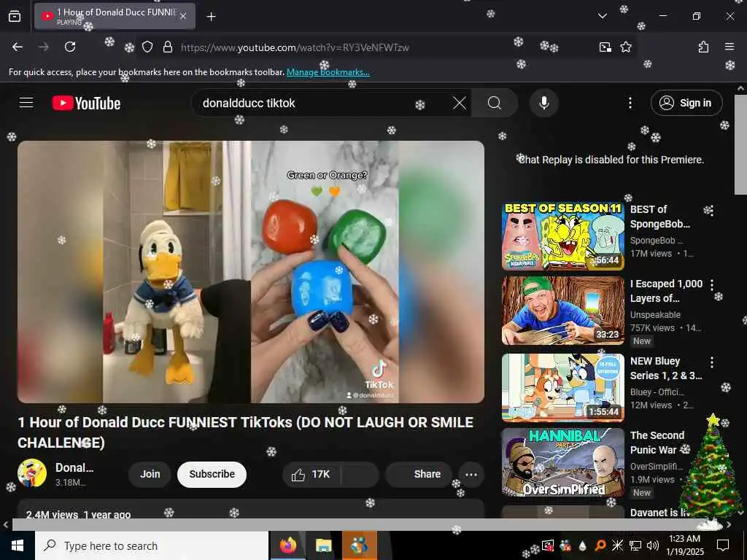Join the Donald Ducc channel
This screenshot has height=560, width=747.
[150, 474]
